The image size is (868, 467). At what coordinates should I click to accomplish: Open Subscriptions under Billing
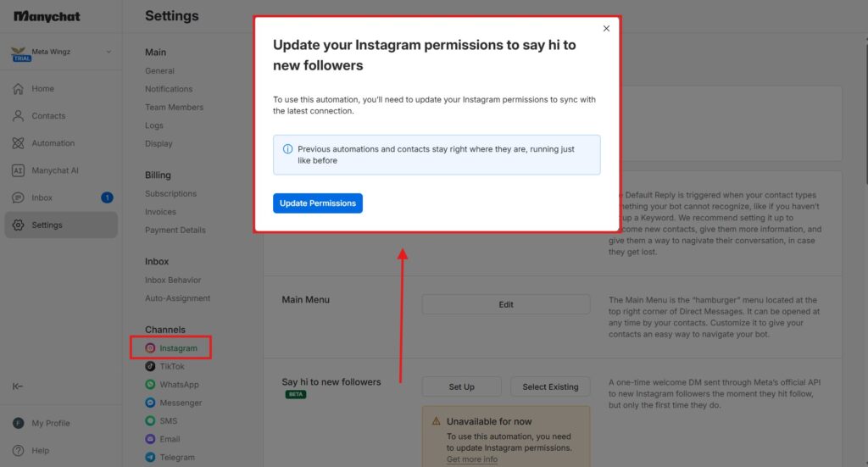tap(170, 193)
